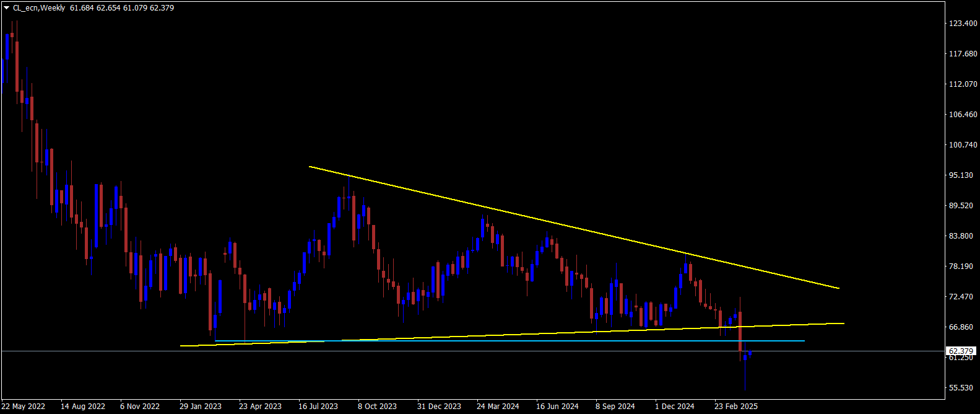Click the 14 Aug 2022 date label
Screen dimensions: 980x414
(x=83, y=407)
